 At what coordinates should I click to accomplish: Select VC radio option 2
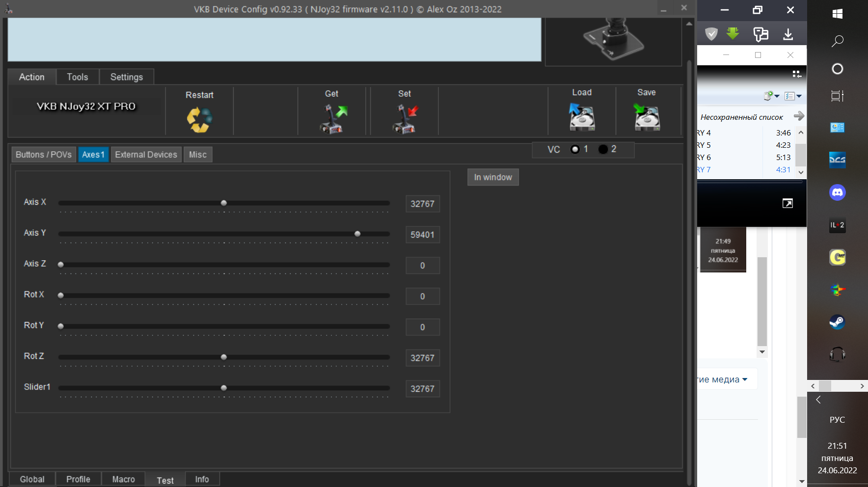[x=603, y=149]
